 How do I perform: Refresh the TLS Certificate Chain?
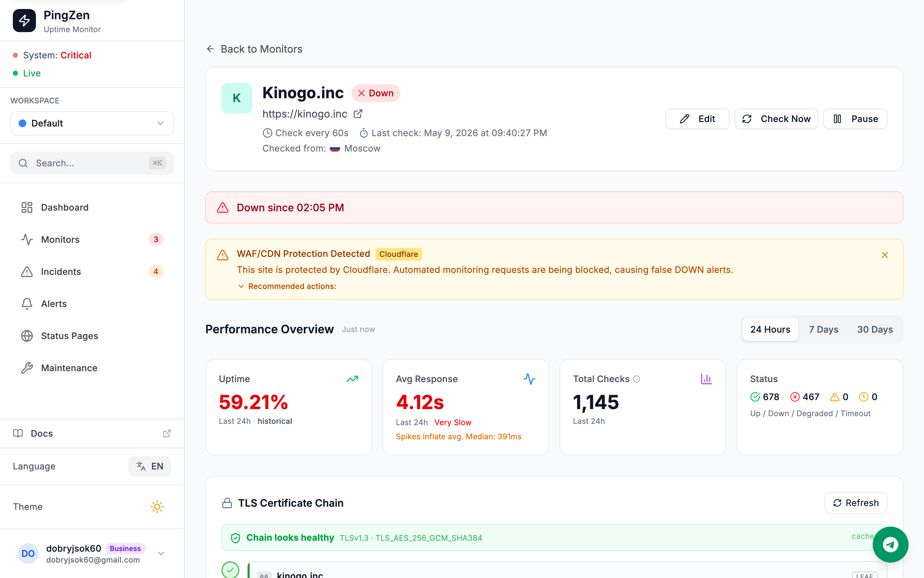pos(856,503)
